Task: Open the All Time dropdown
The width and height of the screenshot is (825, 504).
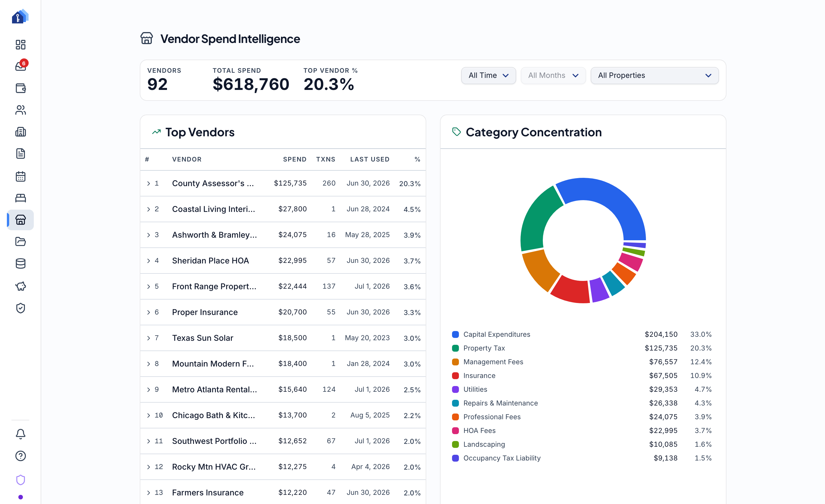Action: tap(488, 76)
